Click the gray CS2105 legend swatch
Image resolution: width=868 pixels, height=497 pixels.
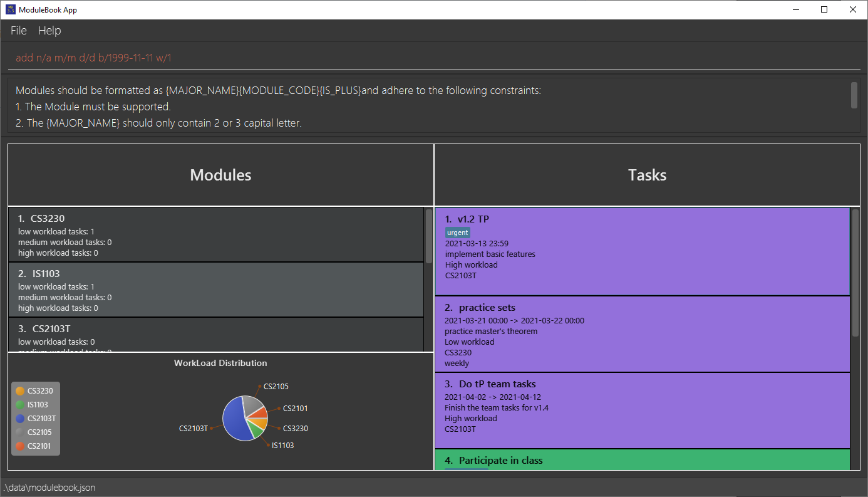(20, 432)
